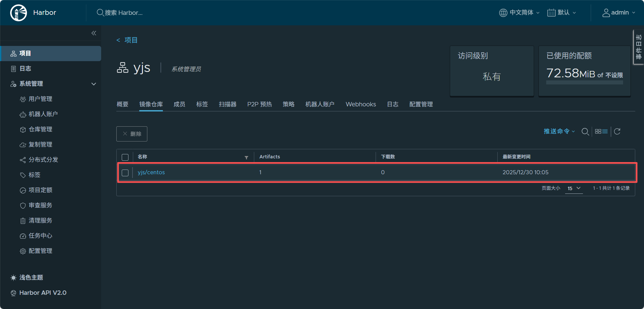Click the quota usage progress bar
The height and width of the screenshot is (309, 644).
(584, 82)
